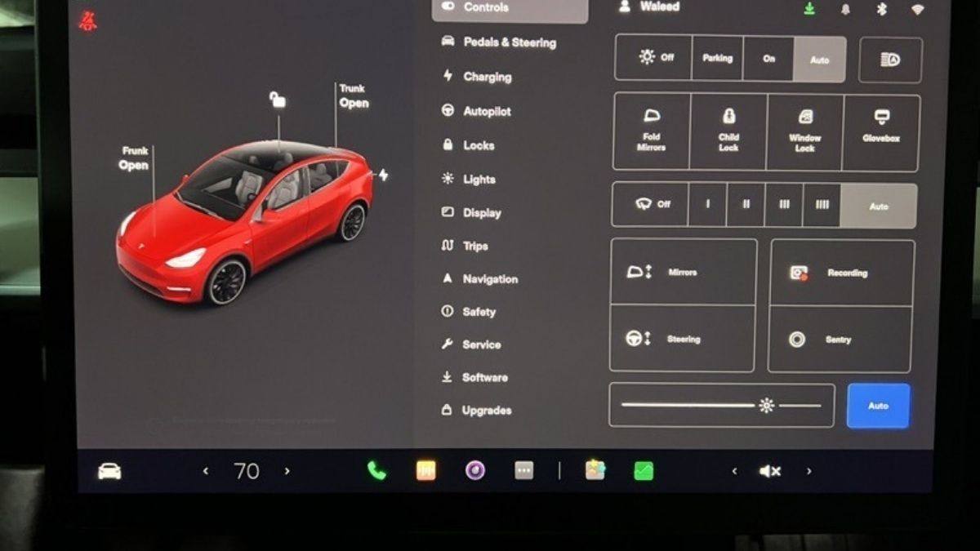Screen dimensions: 980x551
Task: Tap the Bluetooth icon in status bar
Action: pos(881,9)
